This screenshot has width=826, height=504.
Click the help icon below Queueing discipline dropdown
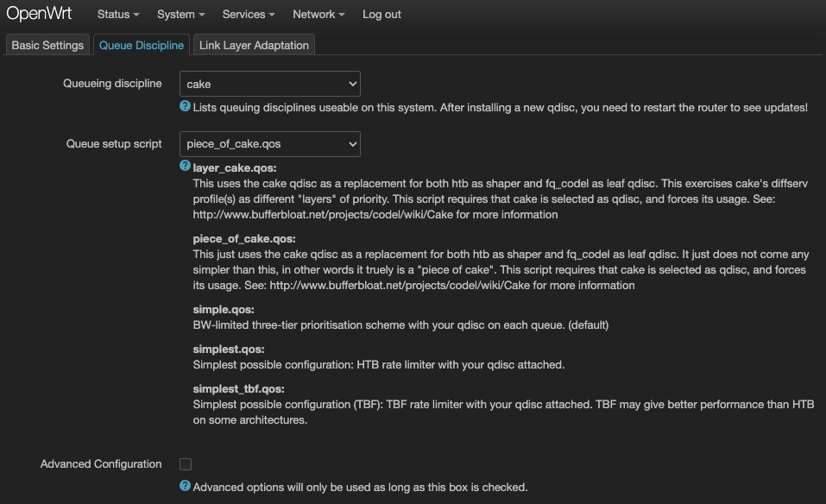tap(185, 106)
